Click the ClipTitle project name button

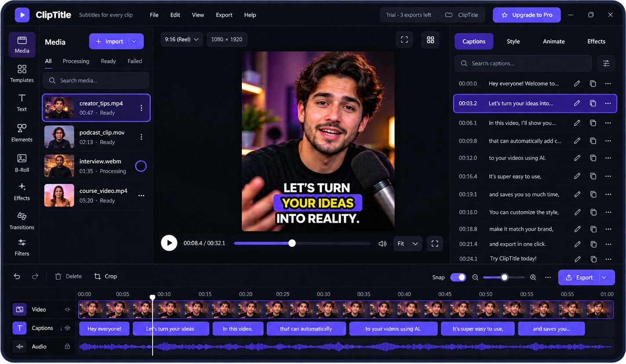(x=462, y=15)
